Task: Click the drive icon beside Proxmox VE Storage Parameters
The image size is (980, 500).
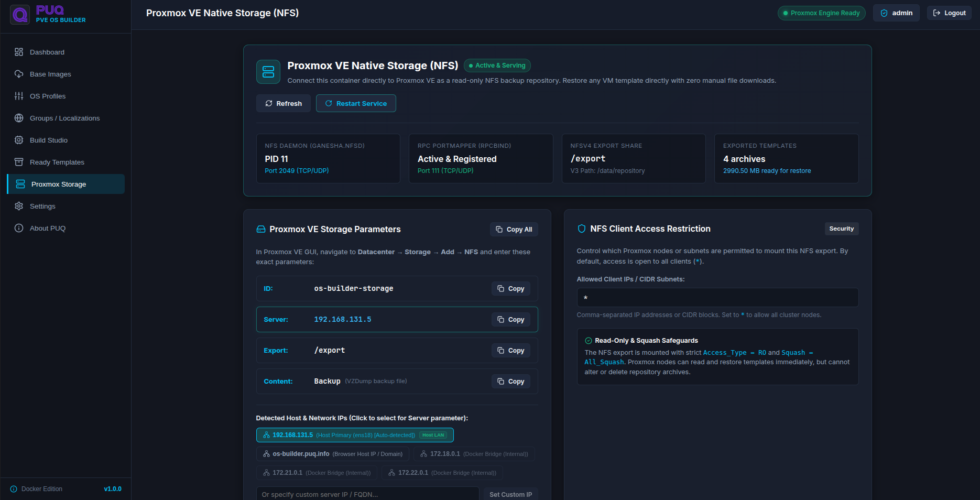Action: (x=260, y=229)
